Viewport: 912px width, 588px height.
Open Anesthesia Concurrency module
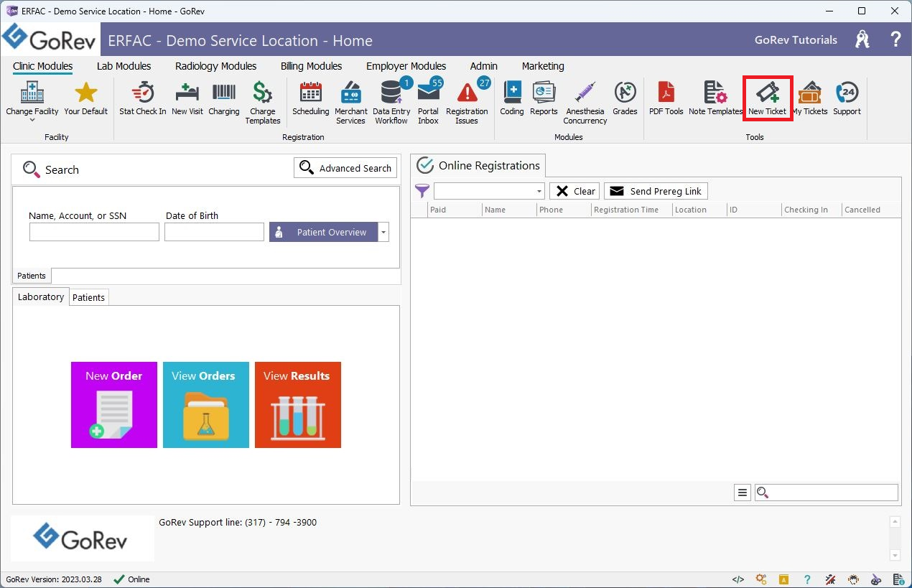pyautogui.click(x=585, y=102)
